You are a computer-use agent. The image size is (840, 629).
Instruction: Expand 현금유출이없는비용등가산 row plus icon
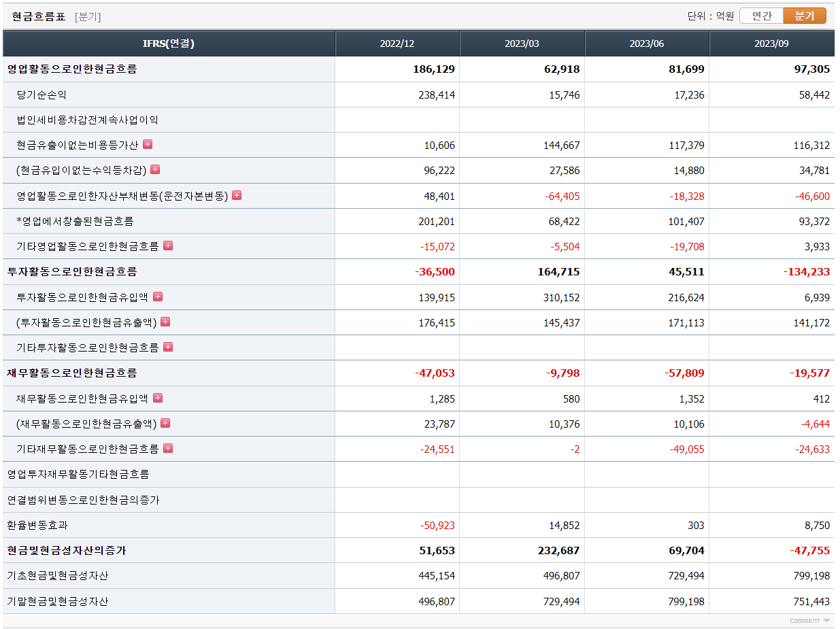148,144
